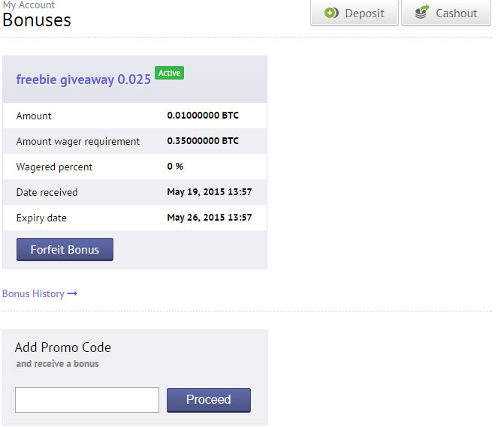Open the Bonus History link

coord(34,293)
